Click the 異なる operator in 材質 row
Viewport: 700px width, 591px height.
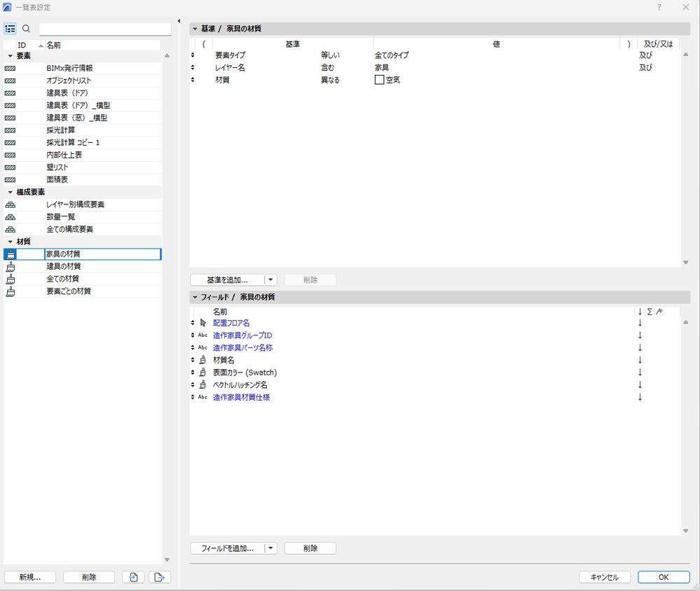pos(330,81)
